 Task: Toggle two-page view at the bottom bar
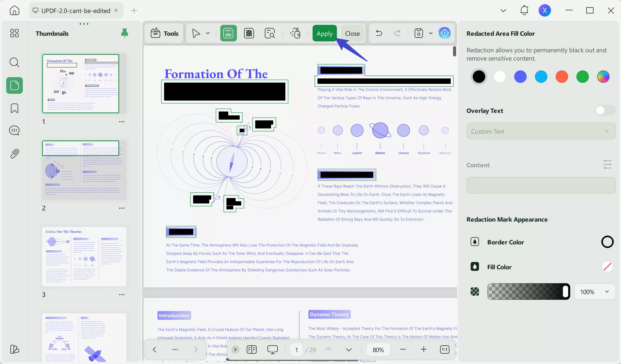point(251,350)
